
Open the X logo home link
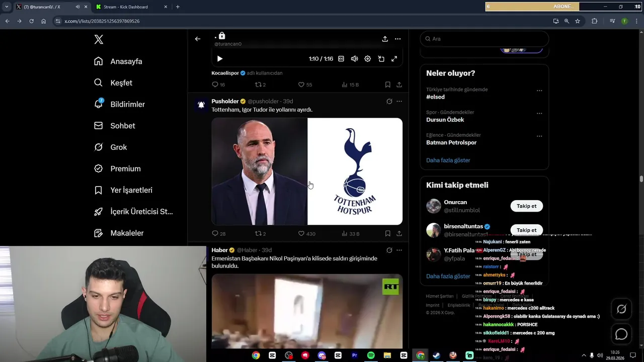99,40
